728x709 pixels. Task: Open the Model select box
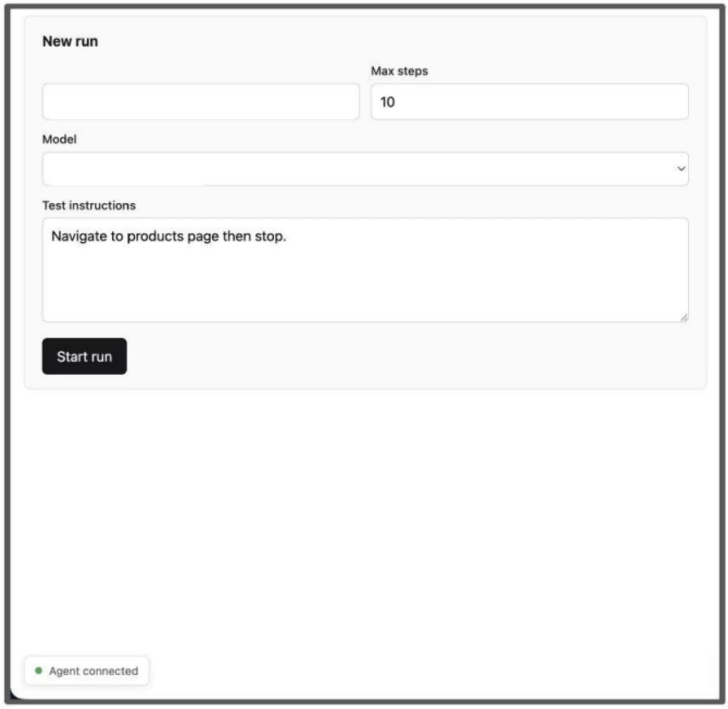tap(365, 169)
